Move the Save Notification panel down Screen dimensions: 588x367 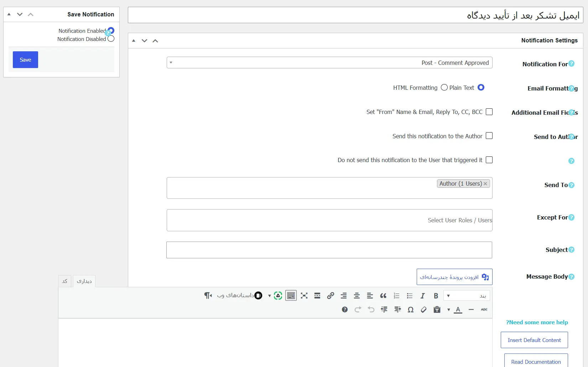pyautogui.click(x=20, y=14)
